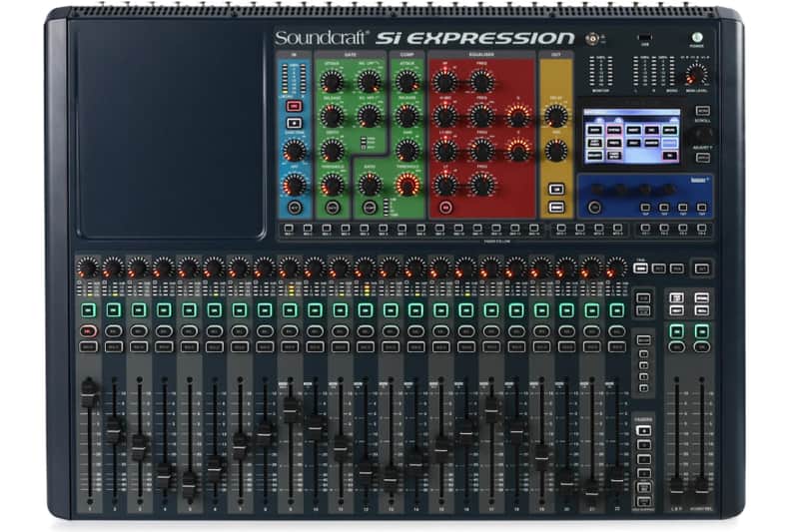799x532 pixels.
Task: Click channel 1 fader knob
Action: (x=90, y=392)
